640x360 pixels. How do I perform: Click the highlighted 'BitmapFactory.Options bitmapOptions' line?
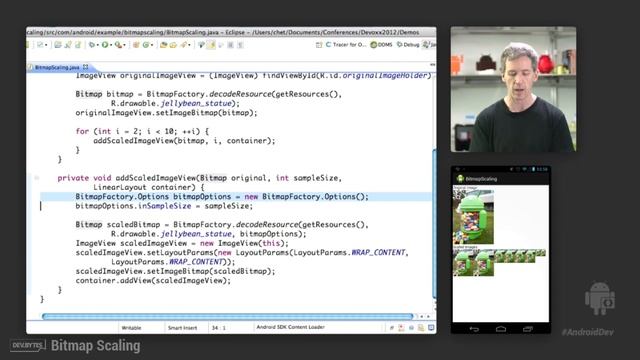pos(222,197)
